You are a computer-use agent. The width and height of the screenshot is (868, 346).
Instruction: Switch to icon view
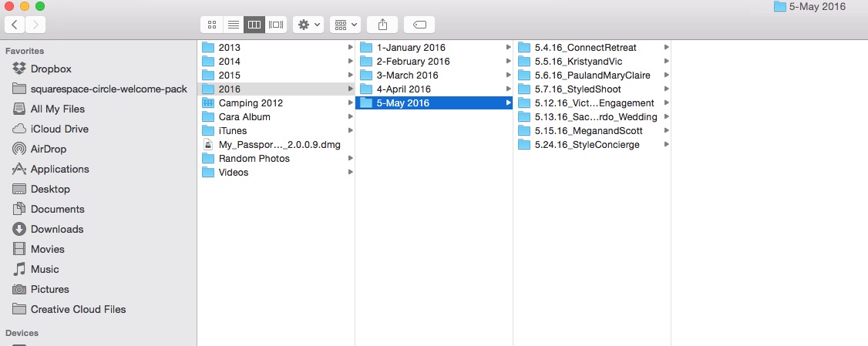point(211,25)
